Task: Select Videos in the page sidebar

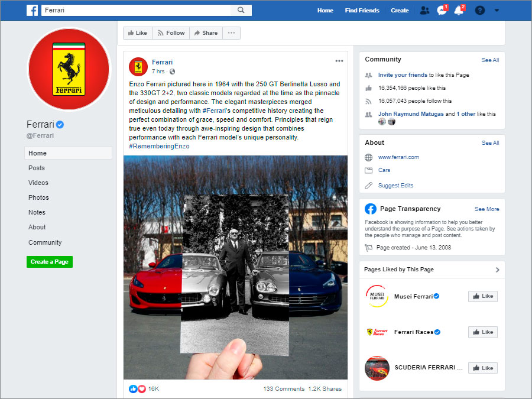Action: tap(38, 183)
